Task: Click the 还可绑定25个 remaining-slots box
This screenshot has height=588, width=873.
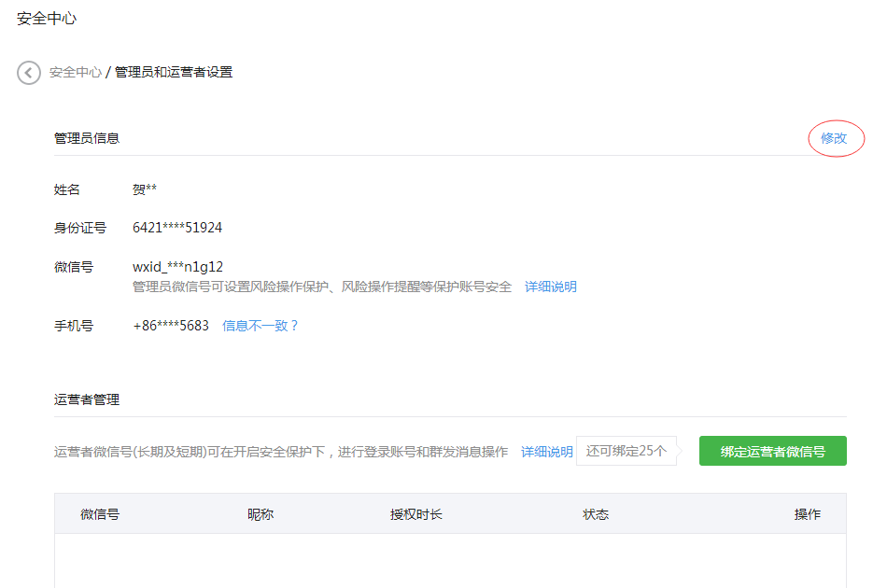Action: pos(626,450)
